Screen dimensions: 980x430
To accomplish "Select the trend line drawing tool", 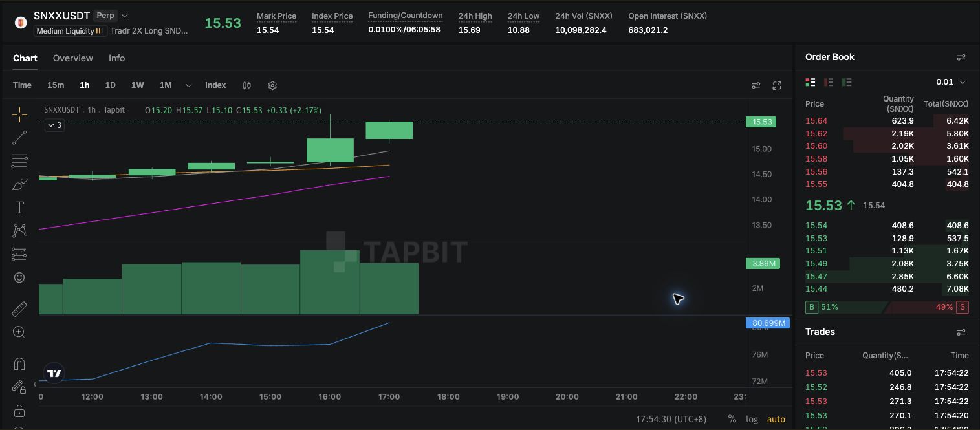I will coord(19,138).
